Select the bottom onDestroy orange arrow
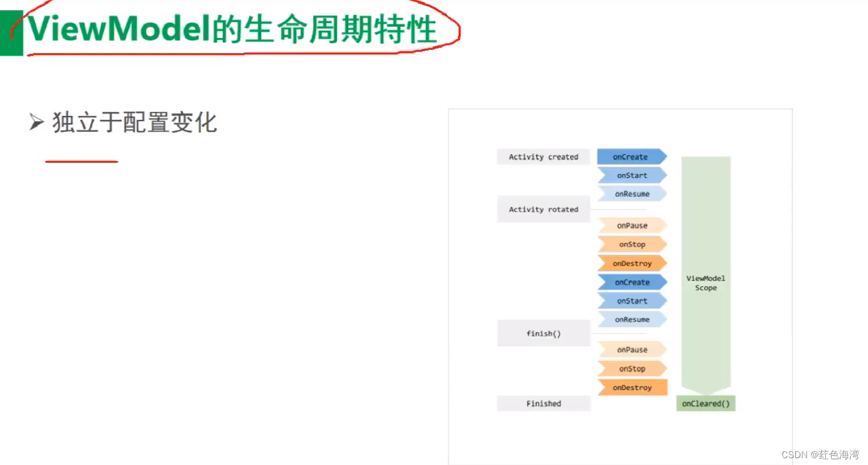The width and height of the screenshot is (868, 465). 632,387
